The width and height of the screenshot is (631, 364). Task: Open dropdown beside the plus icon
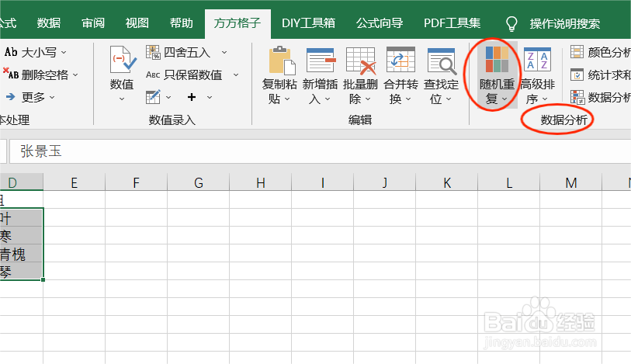click(x=210, y=97)
